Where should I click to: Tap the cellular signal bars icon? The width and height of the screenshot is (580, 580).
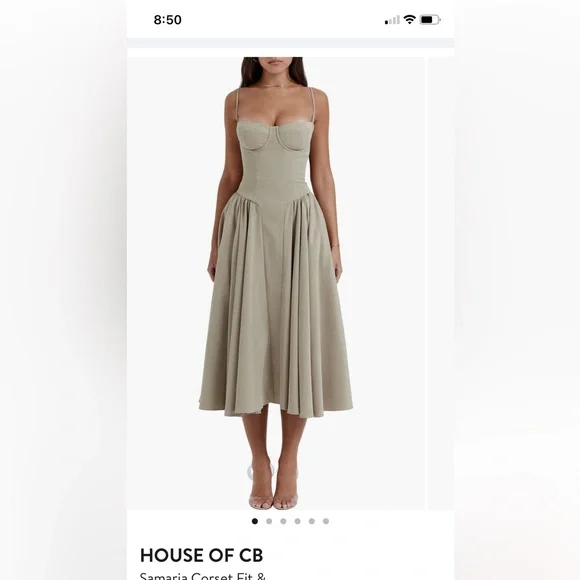pyautogui.click(x=392, y=20)
